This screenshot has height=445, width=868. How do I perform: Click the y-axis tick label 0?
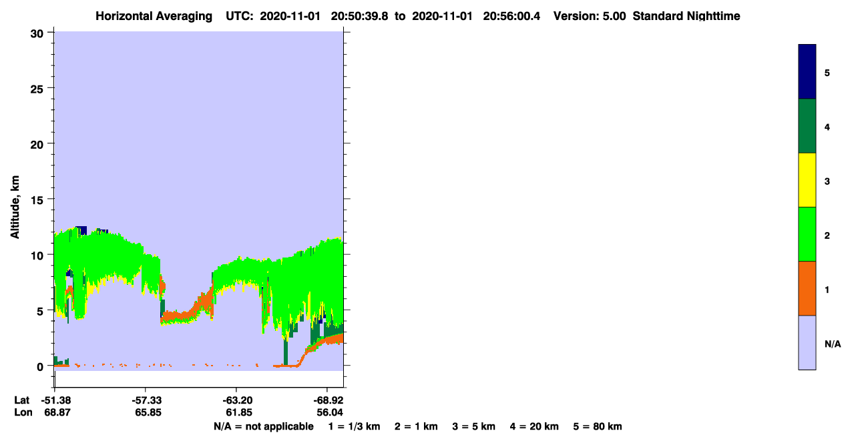41,366
